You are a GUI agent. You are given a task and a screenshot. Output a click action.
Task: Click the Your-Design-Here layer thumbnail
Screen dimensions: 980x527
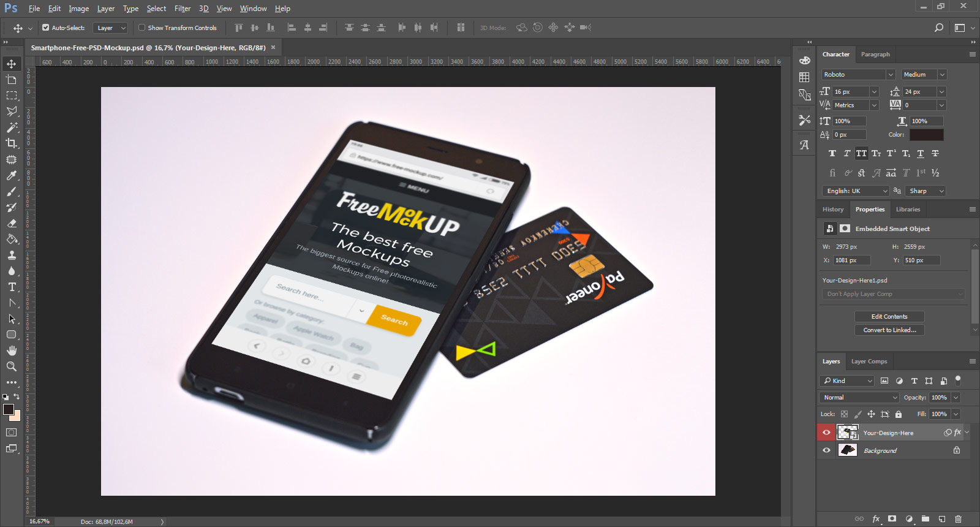(x=848, y=433)
